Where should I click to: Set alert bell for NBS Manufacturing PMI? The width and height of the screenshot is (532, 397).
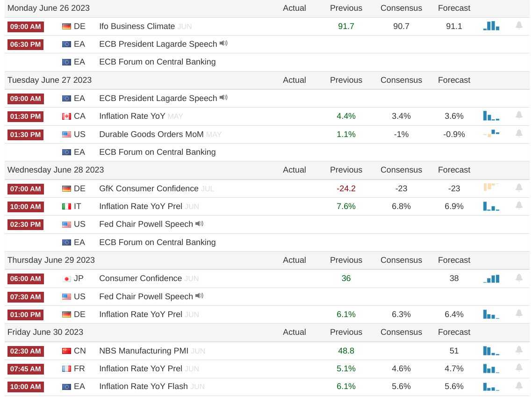coord(519,350)
